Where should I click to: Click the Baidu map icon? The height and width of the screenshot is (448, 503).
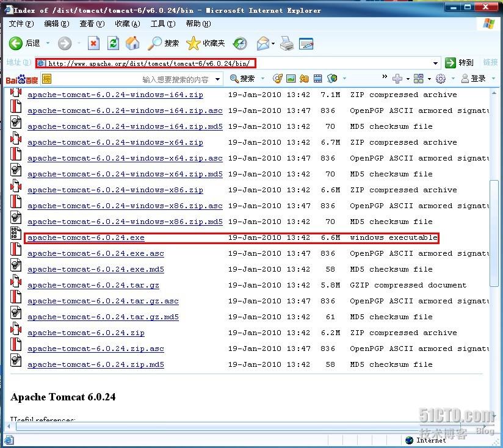click(332, 79)
